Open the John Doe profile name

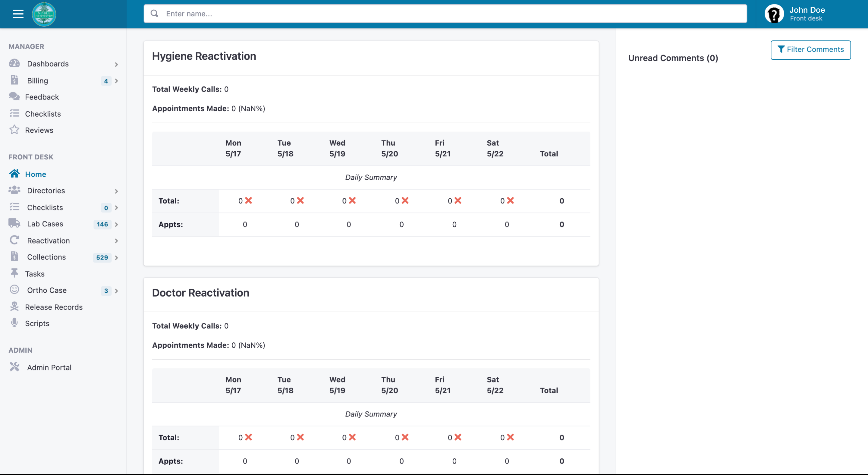[807, 10]
